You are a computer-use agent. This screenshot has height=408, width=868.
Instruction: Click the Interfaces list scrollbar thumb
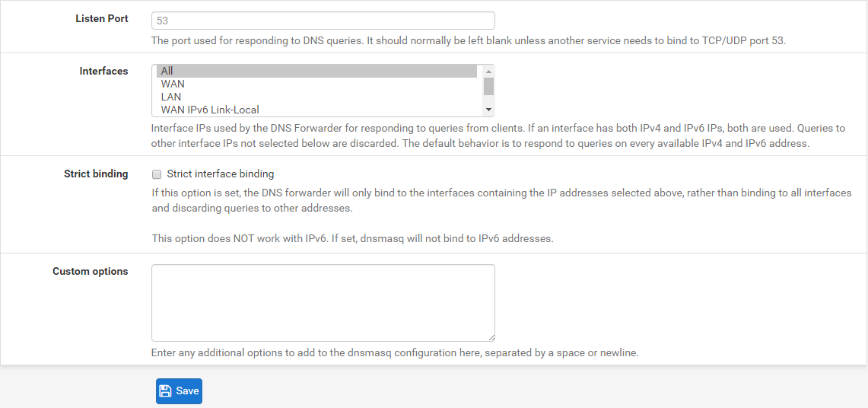[489, 85]
